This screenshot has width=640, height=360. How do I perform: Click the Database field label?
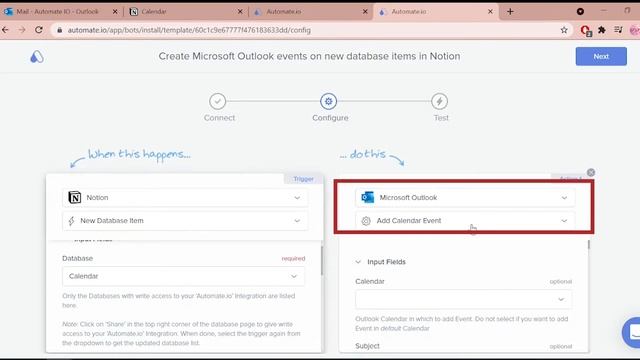coord(78,258)
